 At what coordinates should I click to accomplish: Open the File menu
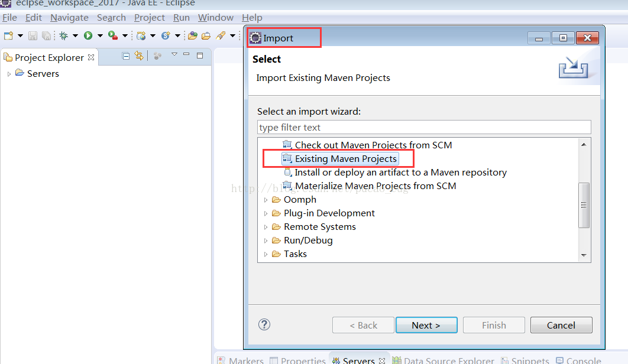(x=9, y=18)
